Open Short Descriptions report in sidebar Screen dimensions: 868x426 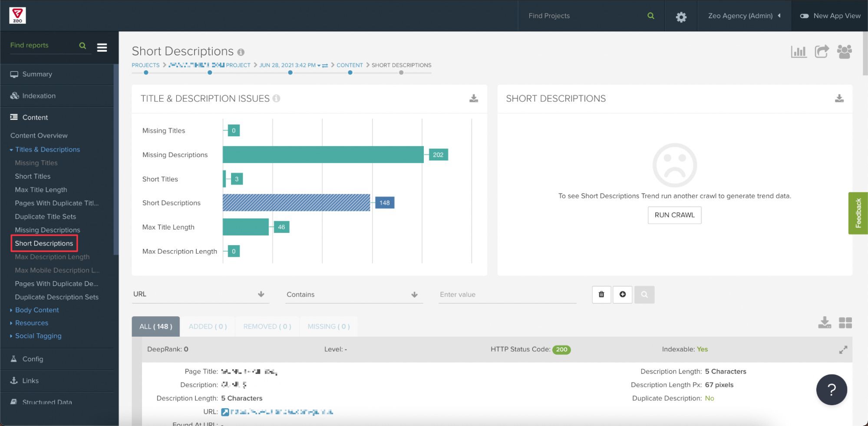coord(44,243)
